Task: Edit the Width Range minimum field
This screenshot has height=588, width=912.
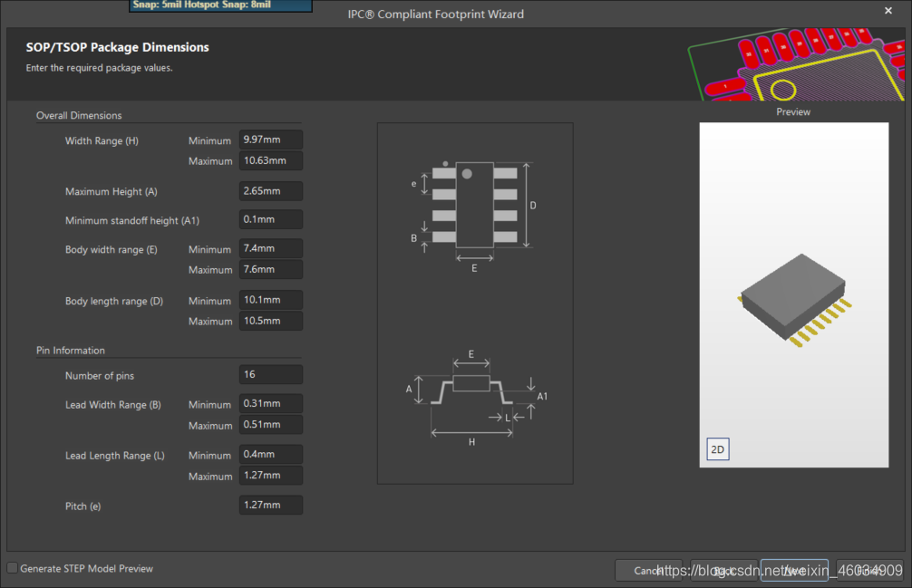Action: 270,140
